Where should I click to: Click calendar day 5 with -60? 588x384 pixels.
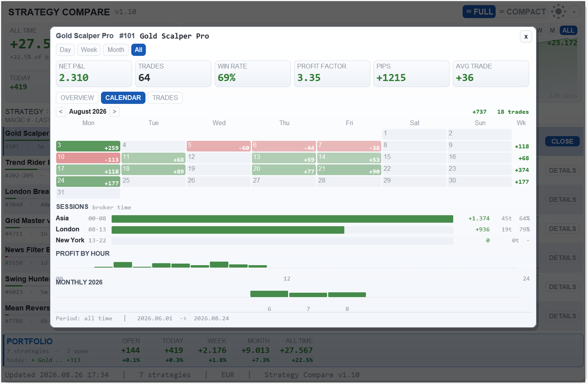(219, 146)
